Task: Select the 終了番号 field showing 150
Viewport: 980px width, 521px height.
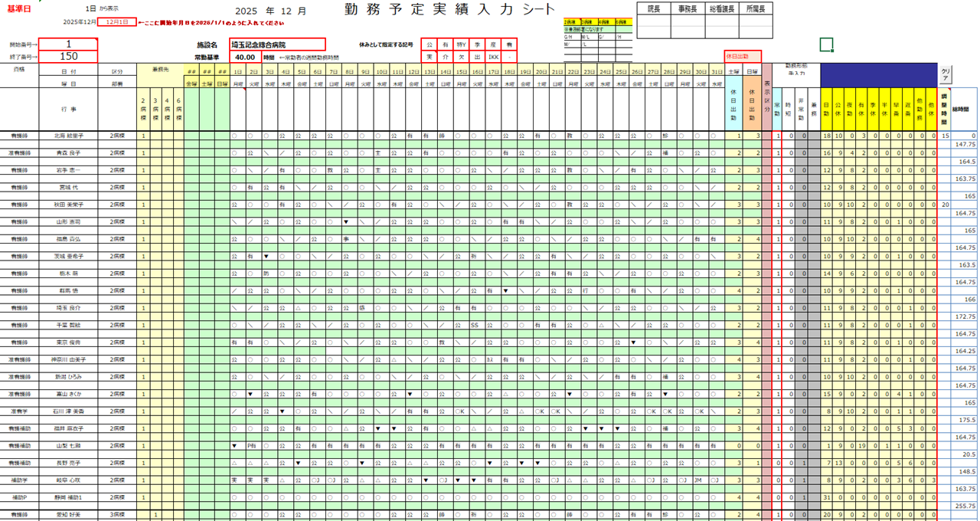Action: click(x=68, y=57)
